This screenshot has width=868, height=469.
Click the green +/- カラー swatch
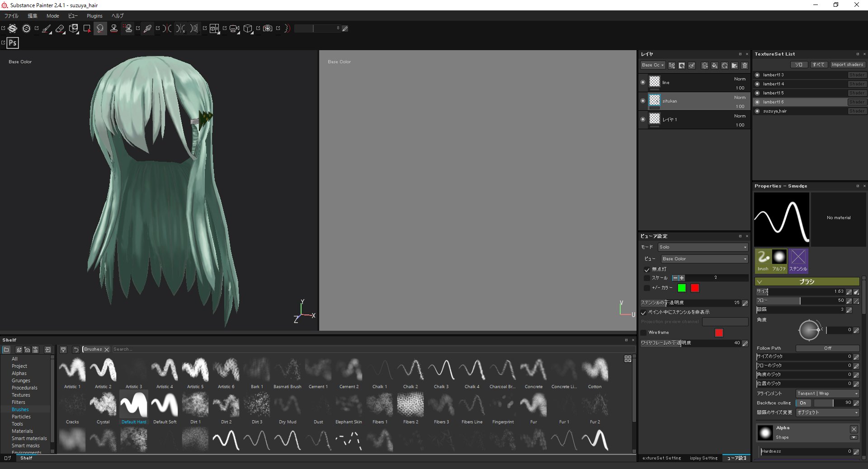[x=682, y=288]
